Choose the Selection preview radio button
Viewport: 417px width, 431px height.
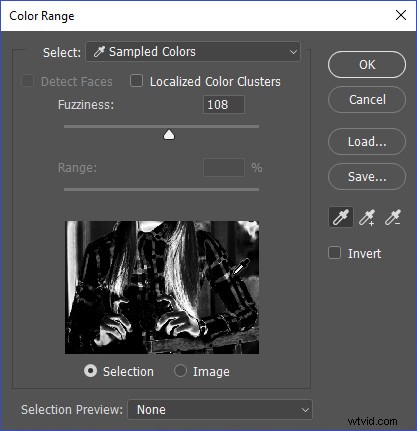(x=90, y=371)
